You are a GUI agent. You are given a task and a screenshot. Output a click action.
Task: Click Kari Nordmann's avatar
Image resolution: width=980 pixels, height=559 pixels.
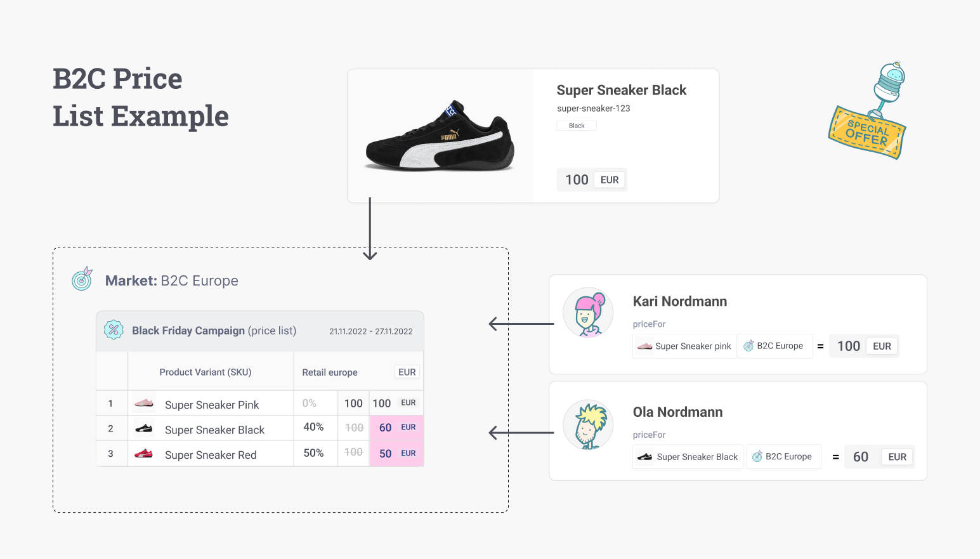(588, 312)
